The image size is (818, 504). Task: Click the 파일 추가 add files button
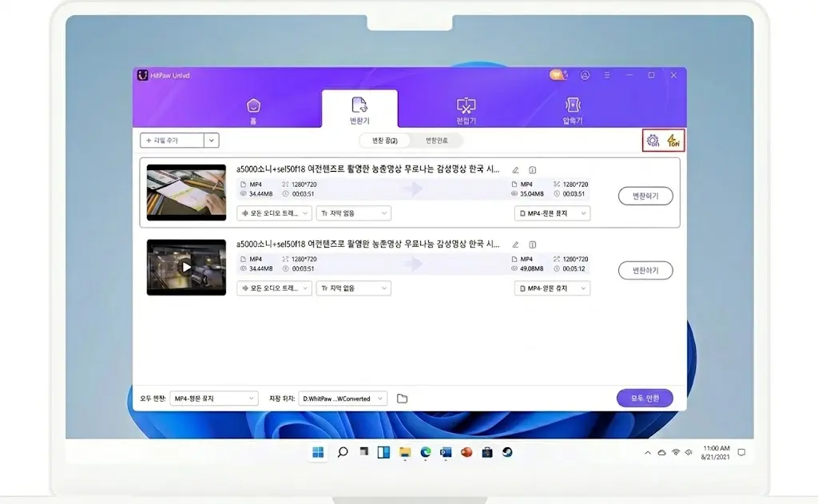pyautogui.click(x=172, y=141)
